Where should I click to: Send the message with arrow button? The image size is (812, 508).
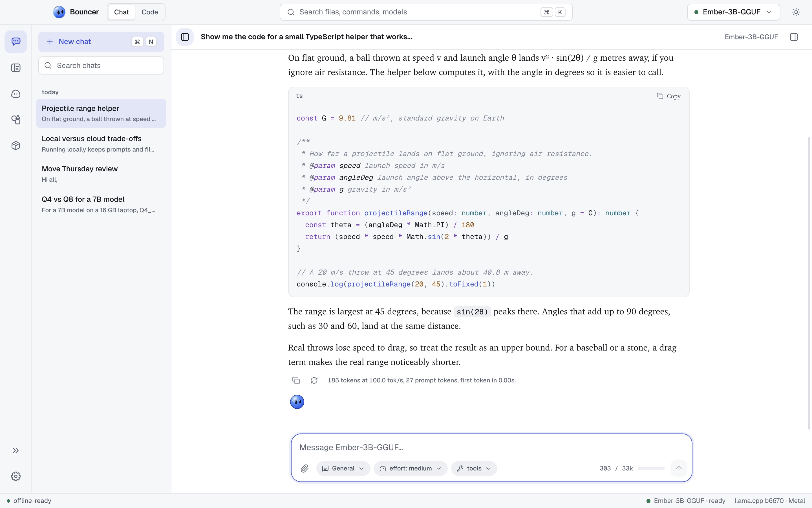(x=679, y=468)
